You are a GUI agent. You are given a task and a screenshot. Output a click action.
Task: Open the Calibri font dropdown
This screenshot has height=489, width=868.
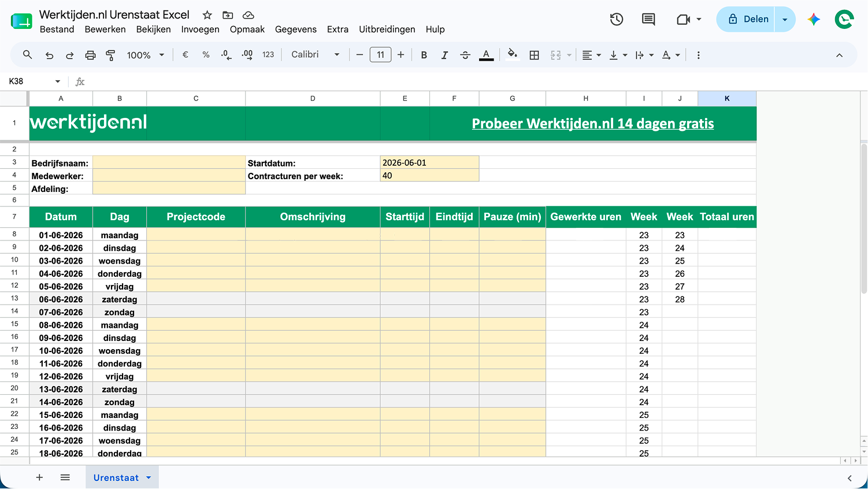tap(316, 55)
